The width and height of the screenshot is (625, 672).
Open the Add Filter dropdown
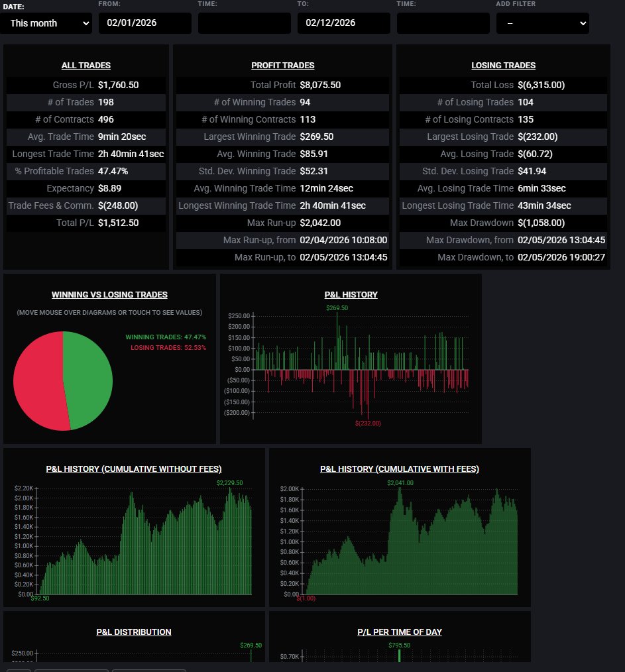pos(542,23)
